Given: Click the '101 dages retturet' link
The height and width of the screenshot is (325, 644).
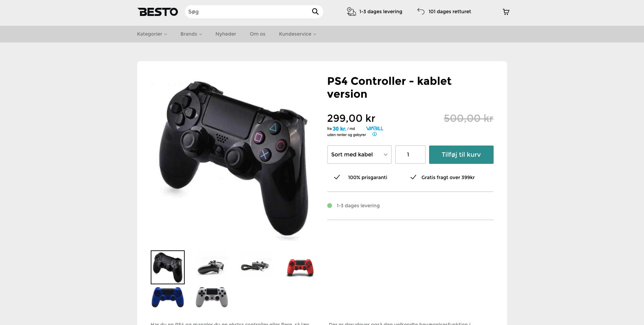Looking at the screenshot, I should [449, 12].
